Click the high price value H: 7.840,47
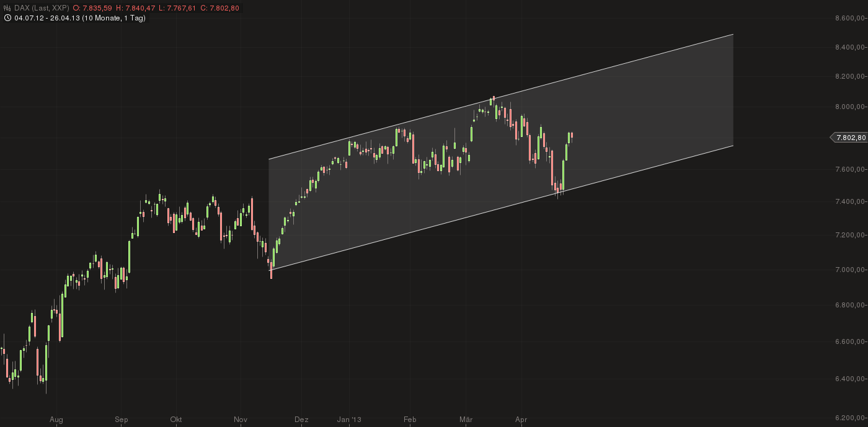The width and height of the screenshot is (868, 427). click(x=136, y=8)
